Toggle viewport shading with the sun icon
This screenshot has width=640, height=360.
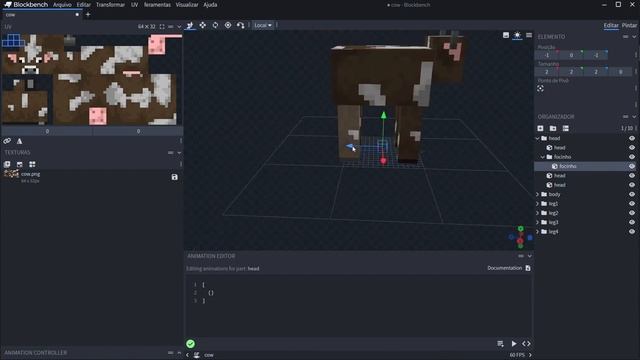[517, 35]
